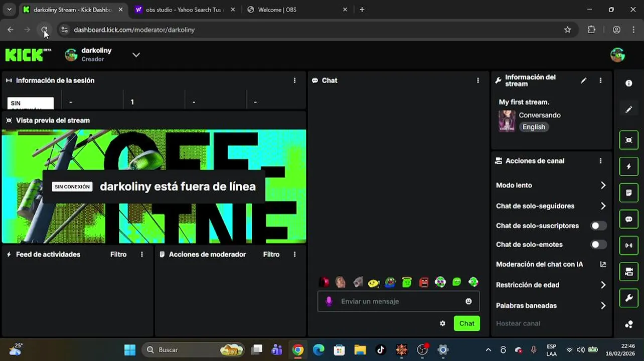644x361 pixels.
Task: Open Acciones de canal three-dot menu
Action: (600, 161)
